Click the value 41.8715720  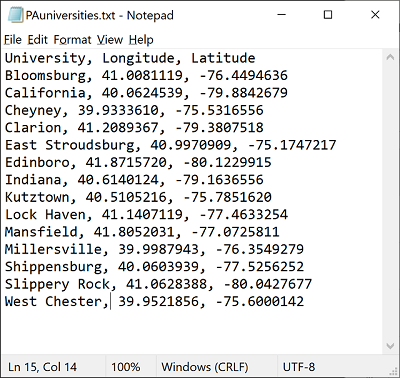point(126,162)
